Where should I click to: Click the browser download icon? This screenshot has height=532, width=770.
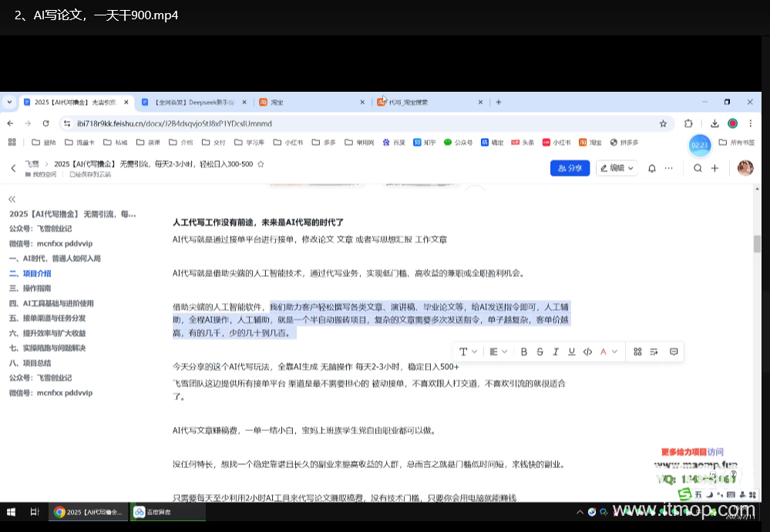pyautogui.click(x=714, y=123)
